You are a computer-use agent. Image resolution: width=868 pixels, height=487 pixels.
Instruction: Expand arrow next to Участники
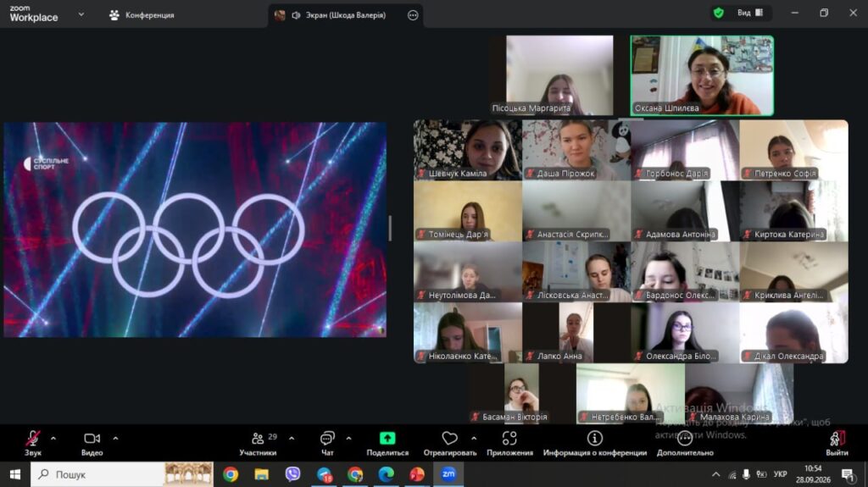[292, 439]
